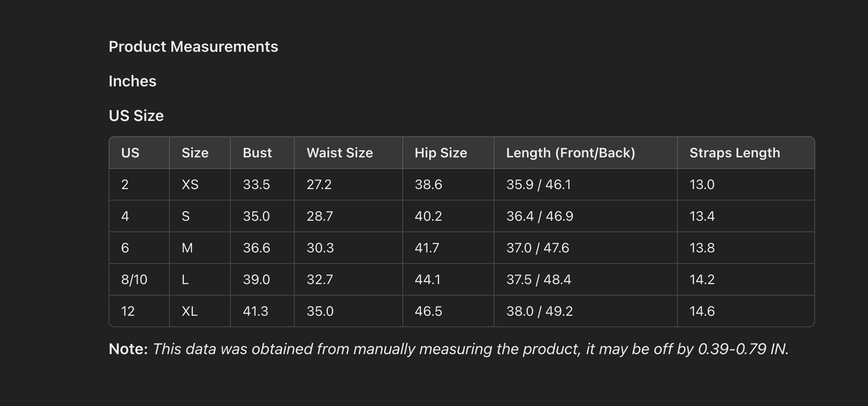Select the Bust column header
The width and height of the screenshot is (868, 406).
(x=257, y=153)
